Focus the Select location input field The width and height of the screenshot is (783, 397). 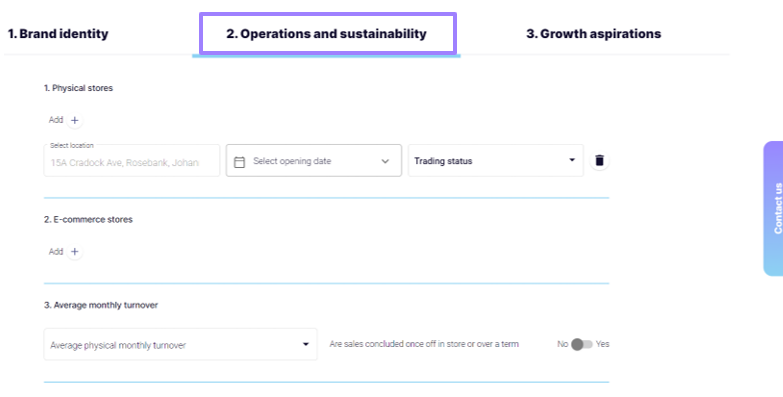tap(132, 160)
